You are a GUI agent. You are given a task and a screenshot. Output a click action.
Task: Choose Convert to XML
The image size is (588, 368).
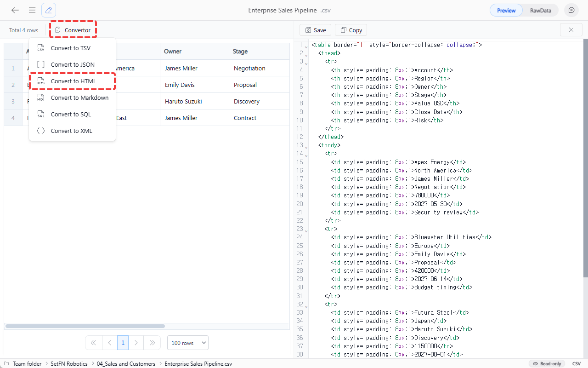[x=72, y=131]
